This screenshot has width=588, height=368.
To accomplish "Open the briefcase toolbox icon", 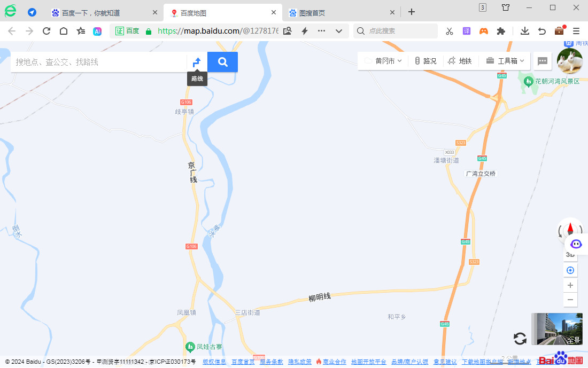I will point(559,30).
